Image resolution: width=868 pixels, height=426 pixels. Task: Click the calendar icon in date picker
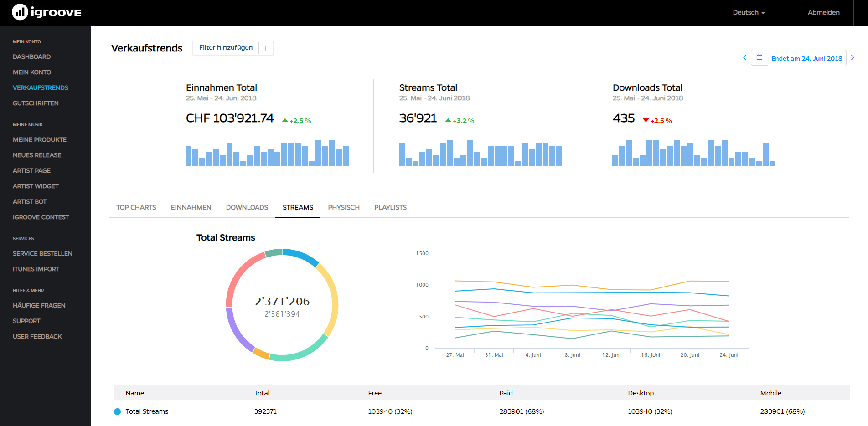tap(759, 58)
